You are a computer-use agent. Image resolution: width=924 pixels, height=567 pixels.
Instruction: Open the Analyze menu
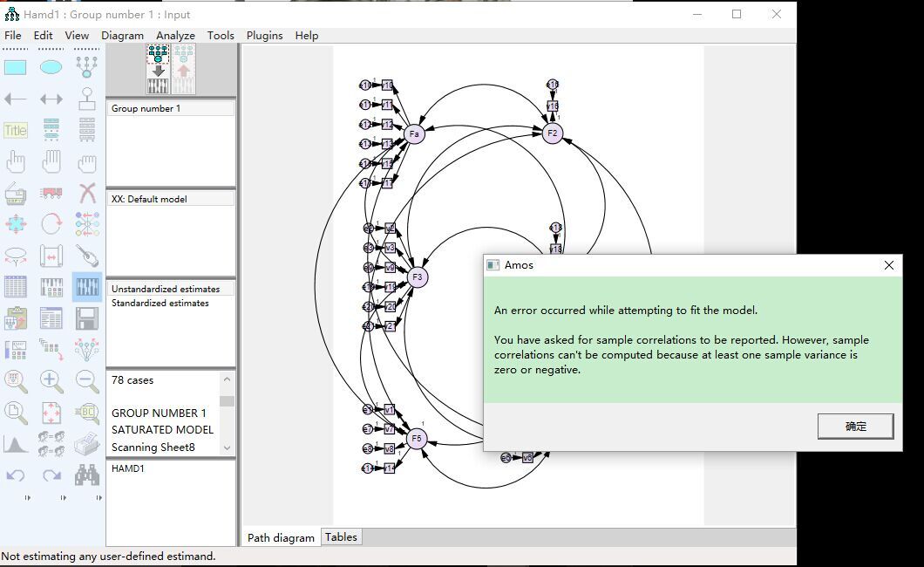point(175,36)
